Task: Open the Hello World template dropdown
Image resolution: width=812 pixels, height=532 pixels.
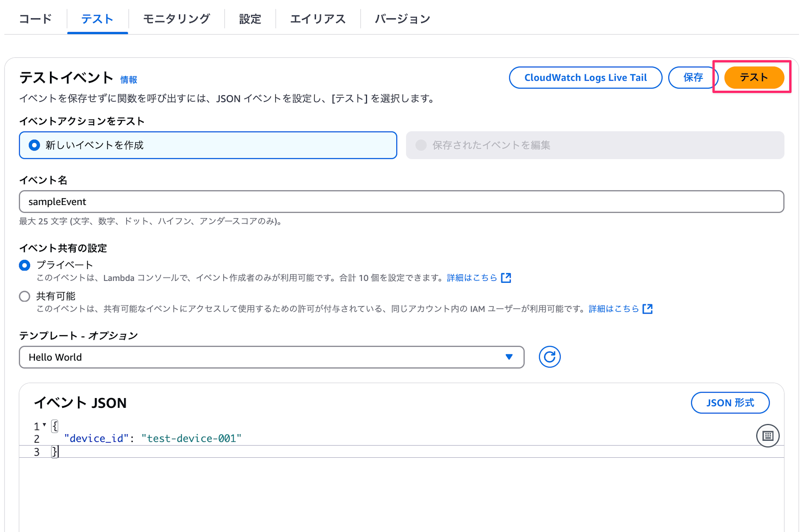Action: [x=272, y=357]
